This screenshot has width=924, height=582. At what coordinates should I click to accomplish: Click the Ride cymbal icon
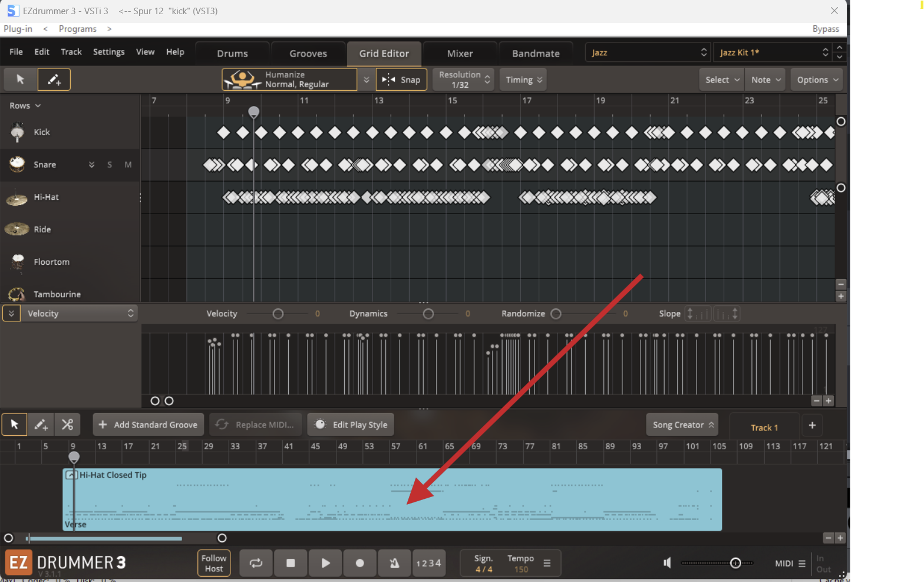coord(16,229)
